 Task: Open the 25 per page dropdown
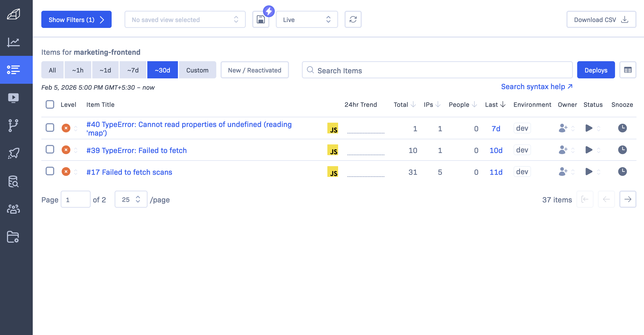coord(131,199)
